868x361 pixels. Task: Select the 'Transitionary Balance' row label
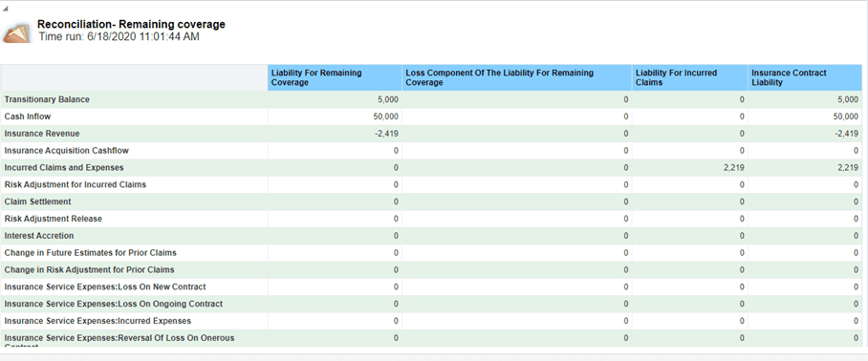coord(47,99)
